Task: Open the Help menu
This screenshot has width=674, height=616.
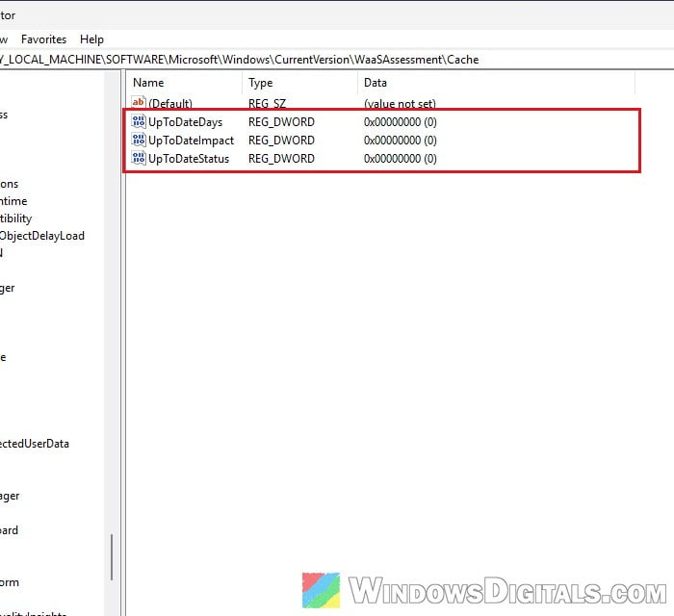Action: click(91, 39)
